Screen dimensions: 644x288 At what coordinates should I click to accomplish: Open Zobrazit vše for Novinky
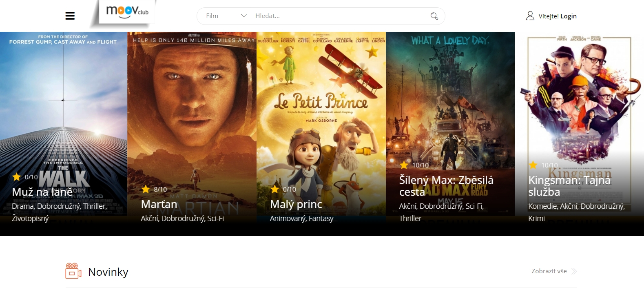click(549, 271)
